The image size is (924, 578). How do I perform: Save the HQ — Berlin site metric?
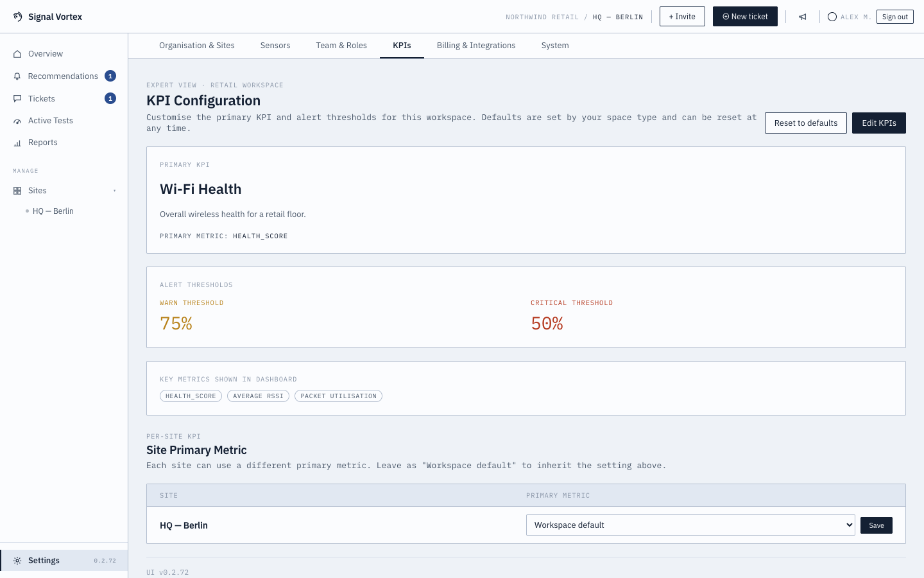point(877,525)
